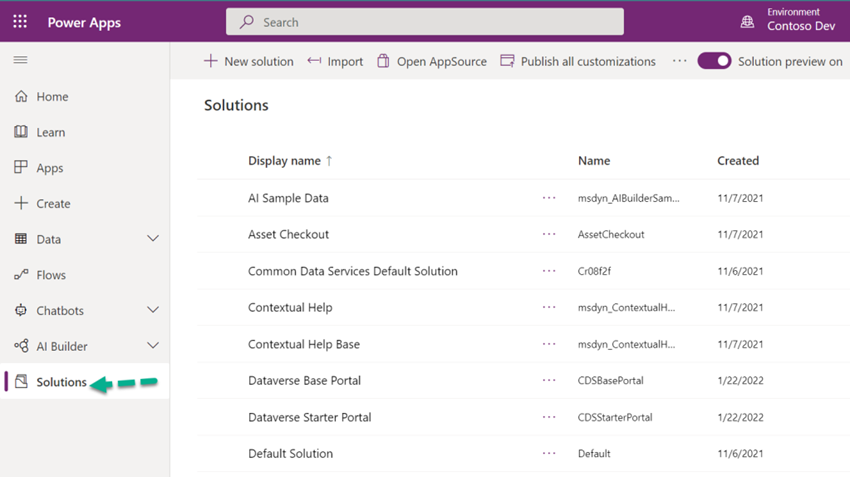Open more options for Dataverse Starter Portal
This screenshot has width=850, height=477.
pyautogui.click(x=549, y=417)
